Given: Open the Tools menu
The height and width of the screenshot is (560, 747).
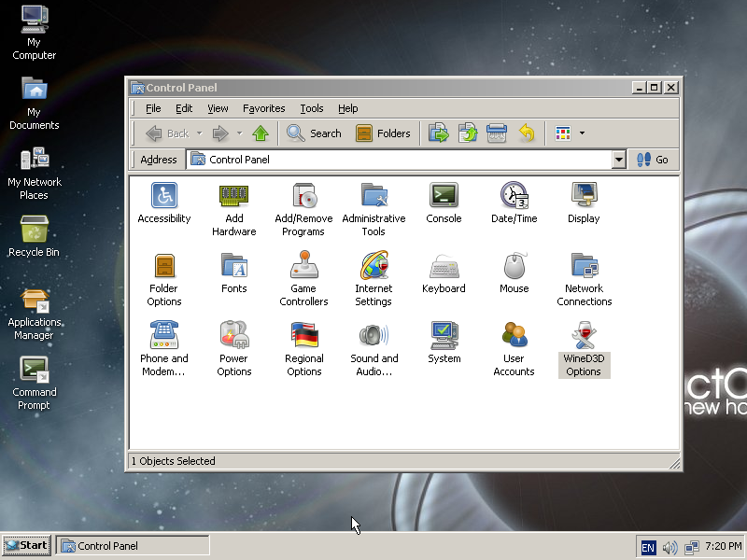Looking at the screenshot, I should coord(311,108).
